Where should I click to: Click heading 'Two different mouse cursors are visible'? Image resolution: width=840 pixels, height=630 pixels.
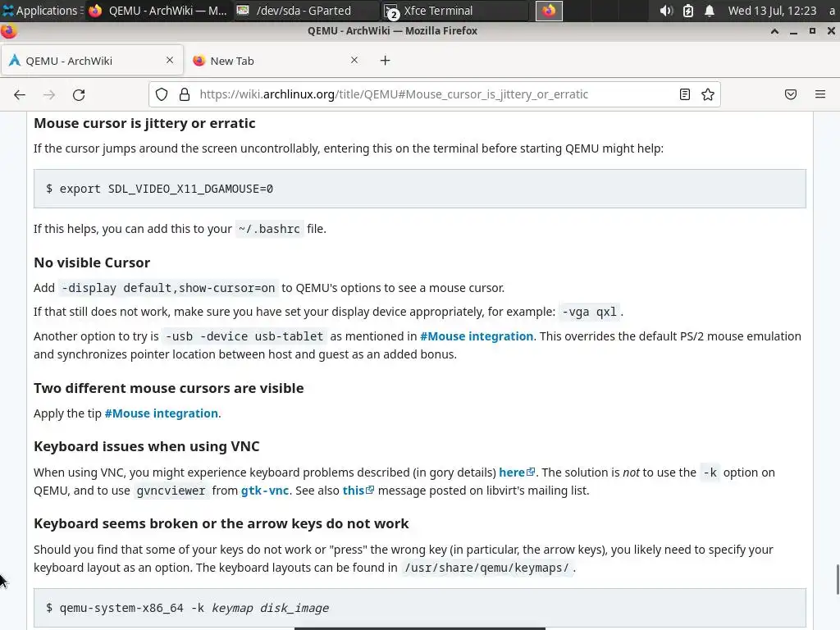click(x=169, y=388)
